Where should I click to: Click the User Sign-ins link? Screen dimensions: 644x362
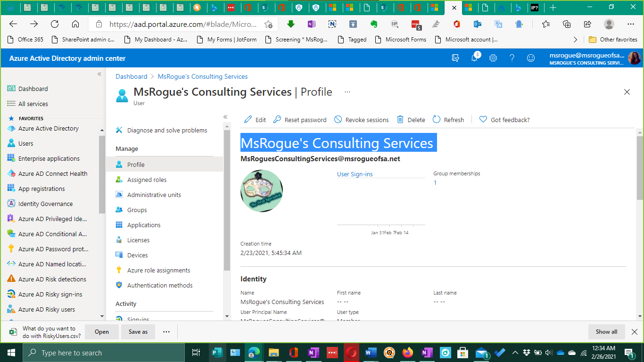click(x=355, y=174)
